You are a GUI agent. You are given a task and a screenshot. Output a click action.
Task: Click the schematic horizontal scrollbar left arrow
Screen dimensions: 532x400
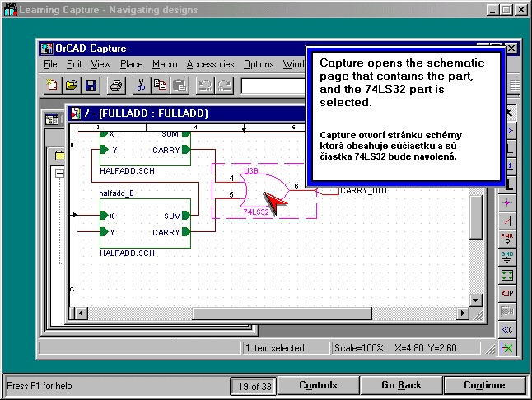80,314
